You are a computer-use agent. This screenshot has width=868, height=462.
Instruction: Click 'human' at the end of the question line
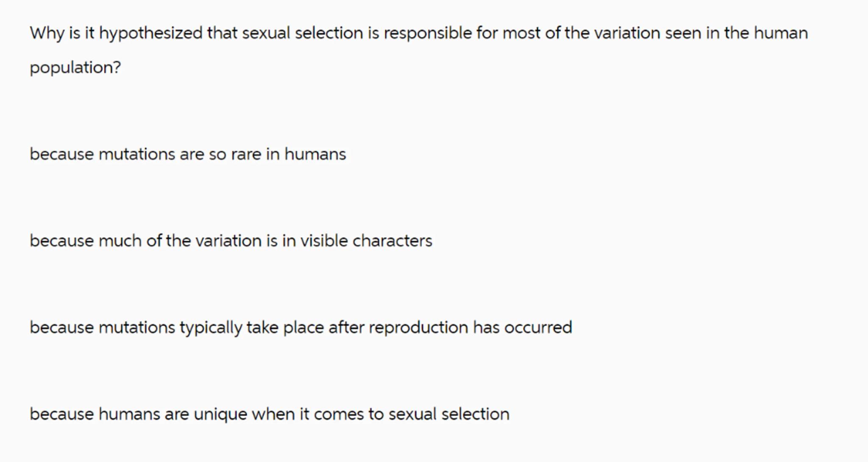(780, 33)
